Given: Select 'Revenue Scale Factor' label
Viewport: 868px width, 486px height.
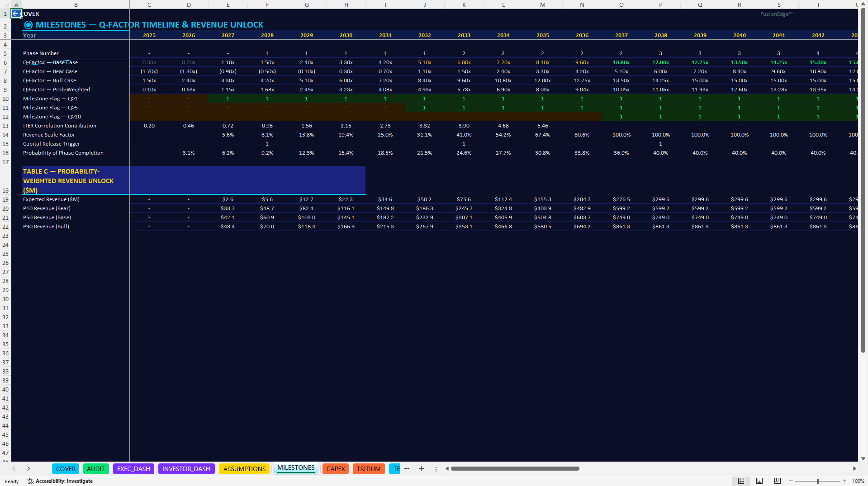Looking at the screenshot, I should 76,135.
